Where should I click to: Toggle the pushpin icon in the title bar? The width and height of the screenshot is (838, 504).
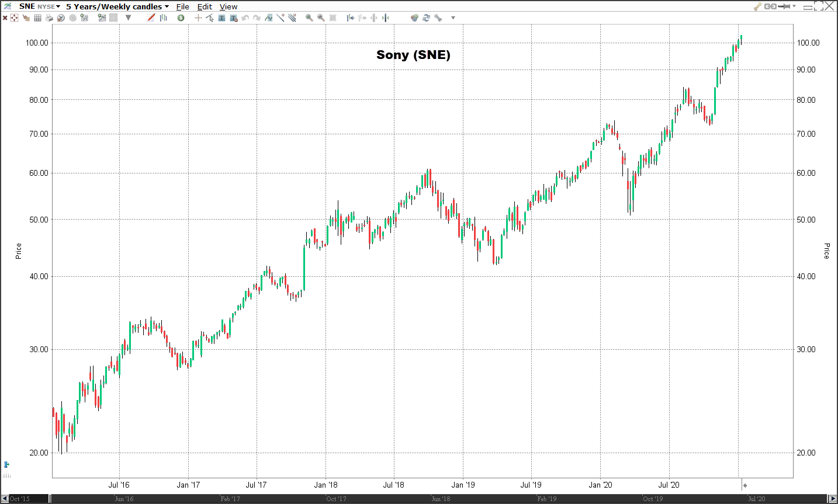pyautogui.click(x=784, y=6)
